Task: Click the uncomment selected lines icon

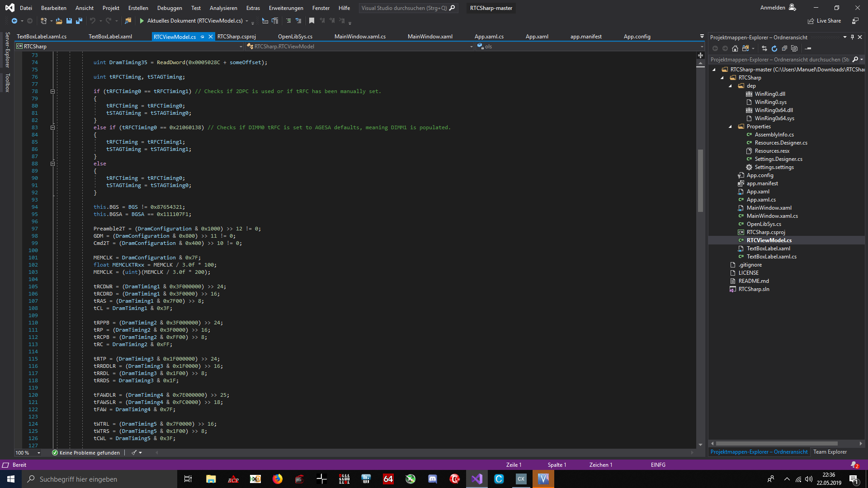Action: (298, 21)
